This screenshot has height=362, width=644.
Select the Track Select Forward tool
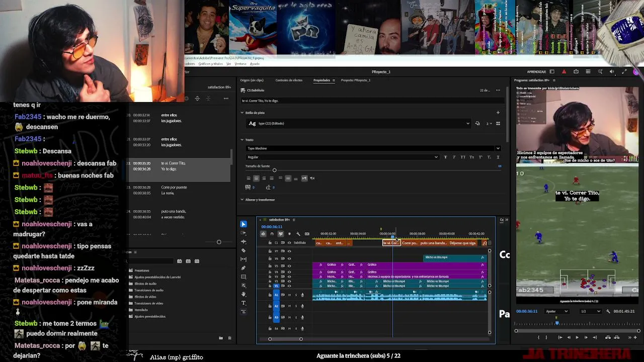244,233
